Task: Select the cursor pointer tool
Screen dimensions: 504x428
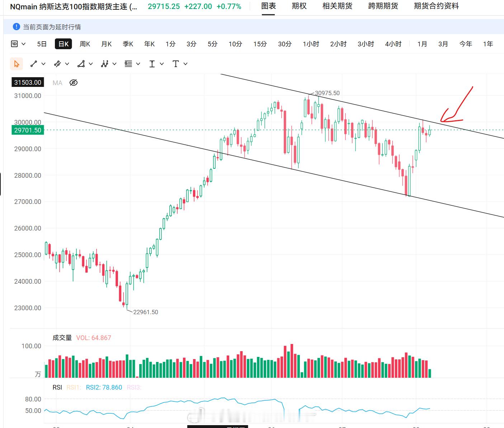Action: (17, 64)
